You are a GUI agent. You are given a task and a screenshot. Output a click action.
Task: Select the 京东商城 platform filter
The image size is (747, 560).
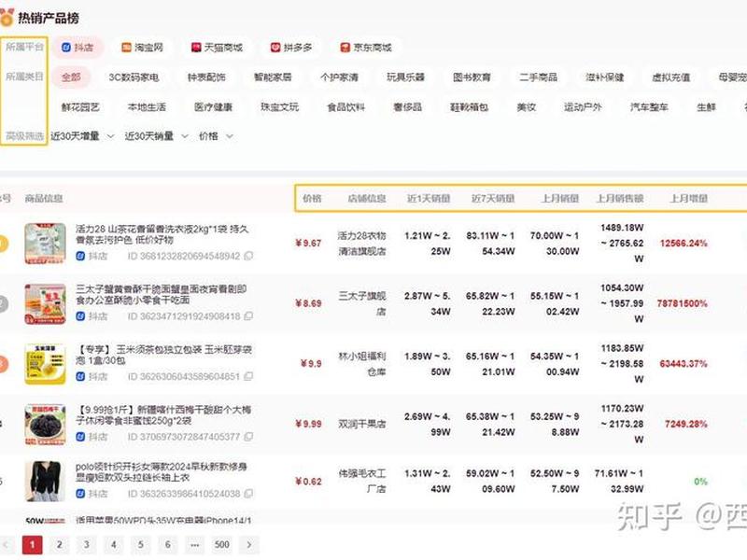[366, 48]
